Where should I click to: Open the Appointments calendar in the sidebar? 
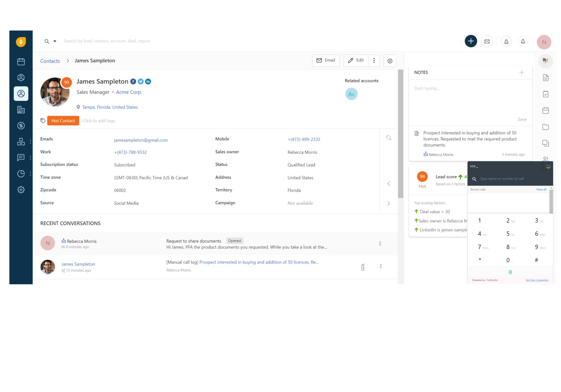tap(21, 61)
